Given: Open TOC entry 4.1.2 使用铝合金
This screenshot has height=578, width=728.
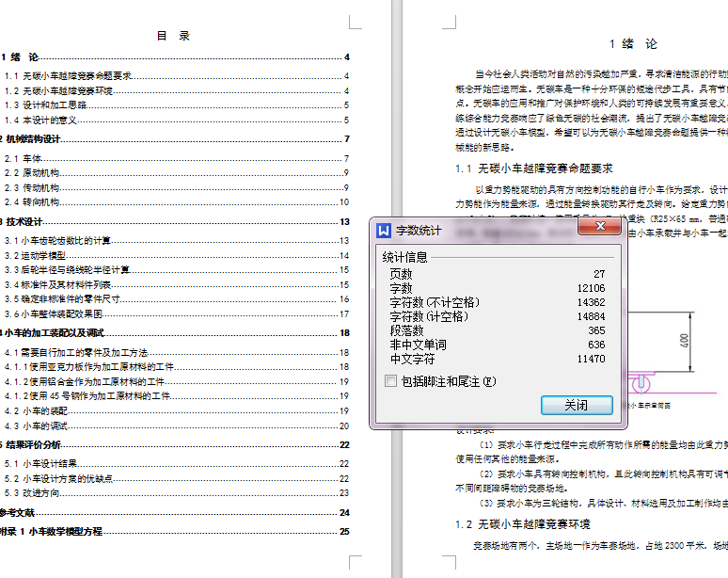Looking at the screenshot, I should [x=177, y=382].
